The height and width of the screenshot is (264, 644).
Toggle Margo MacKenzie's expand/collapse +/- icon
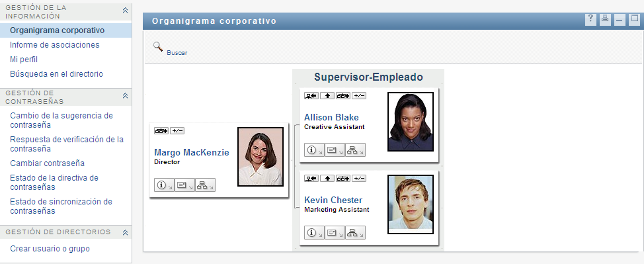177,131
